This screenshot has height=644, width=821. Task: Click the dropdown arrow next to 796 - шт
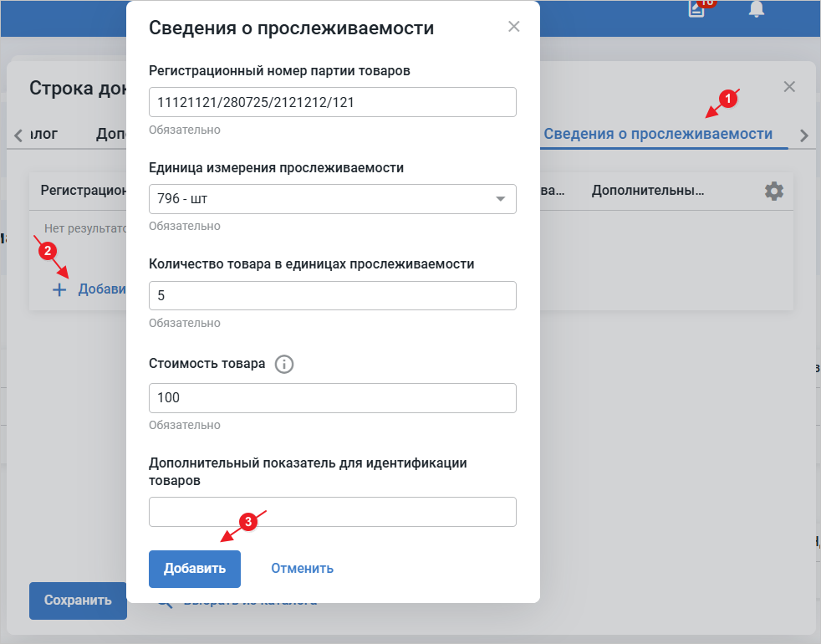tap(501, 199)
